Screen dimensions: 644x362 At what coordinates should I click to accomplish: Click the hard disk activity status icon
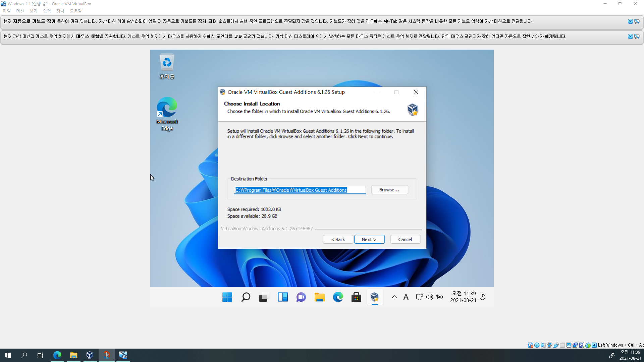click(x=530, y=345)
